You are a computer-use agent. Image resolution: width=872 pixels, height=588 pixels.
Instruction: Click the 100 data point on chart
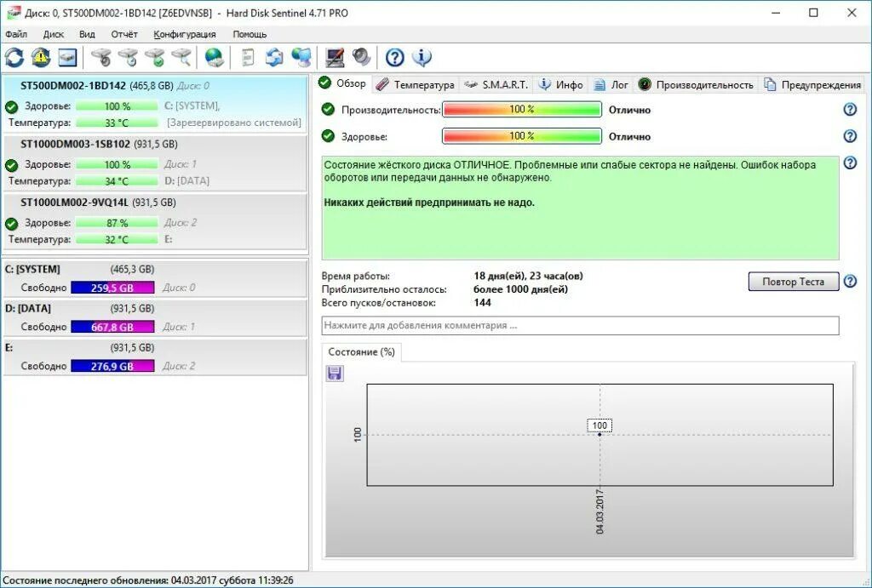pyautogui.click(x=599, y=433)
